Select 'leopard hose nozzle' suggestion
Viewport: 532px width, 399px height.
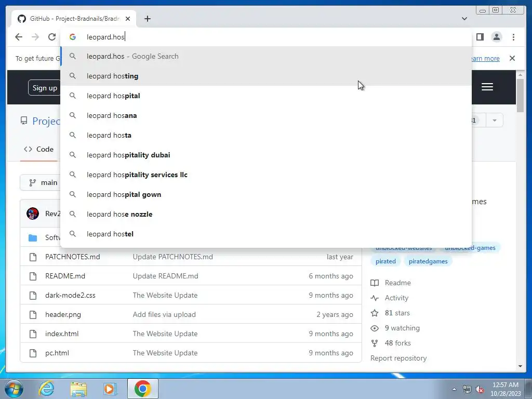click(266, 214)
